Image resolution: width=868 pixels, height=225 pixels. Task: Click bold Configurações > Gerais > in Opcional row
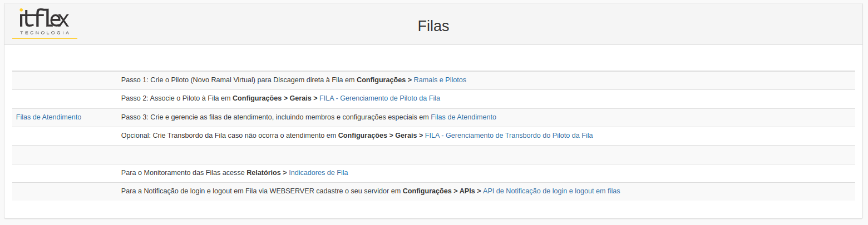[381, 136]
